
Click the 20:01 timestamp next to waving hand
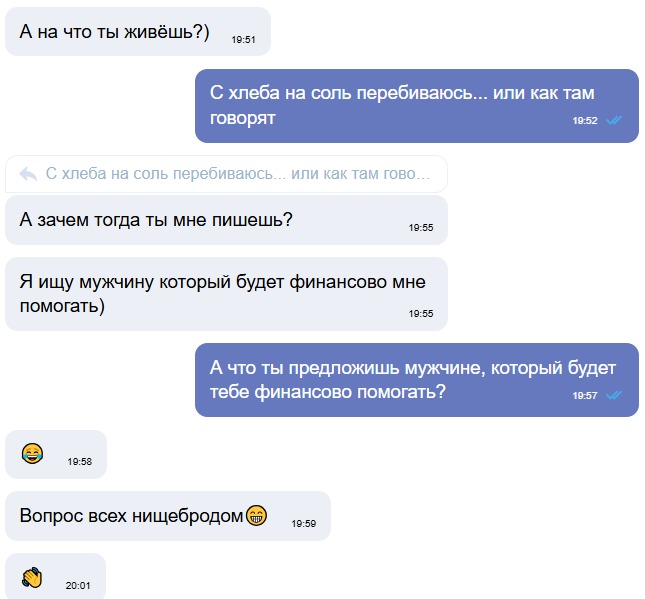click(x=78, y=585)
